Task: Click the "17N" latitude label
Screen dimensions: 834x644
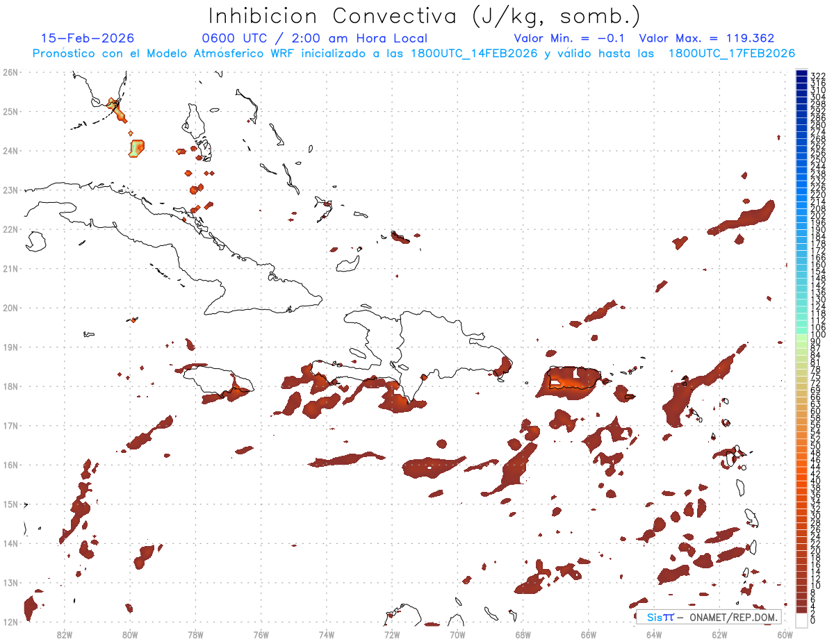Action: (10, 425)
